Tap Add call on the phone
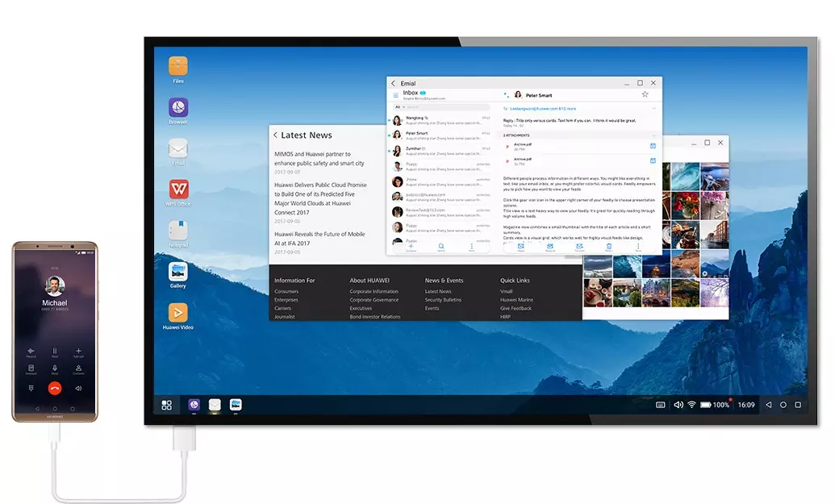Screen dimensions: 835x504 (78, 352)
